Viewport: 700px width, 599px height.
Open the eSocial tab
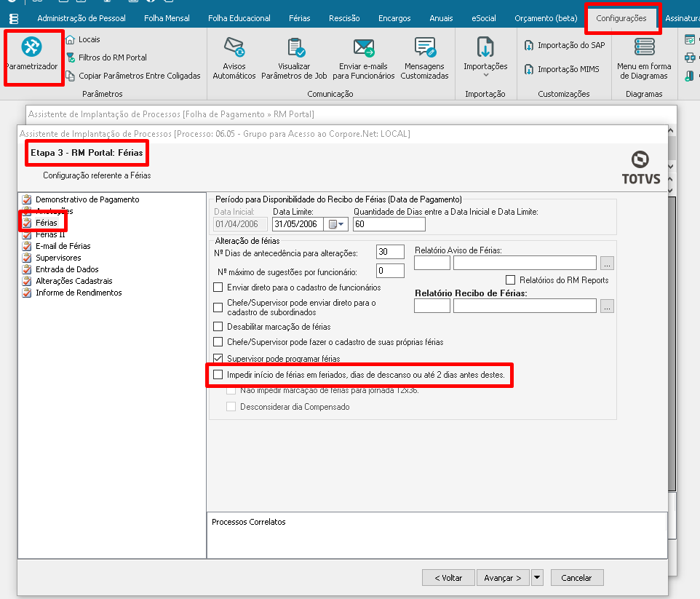[x=483, y=18]
